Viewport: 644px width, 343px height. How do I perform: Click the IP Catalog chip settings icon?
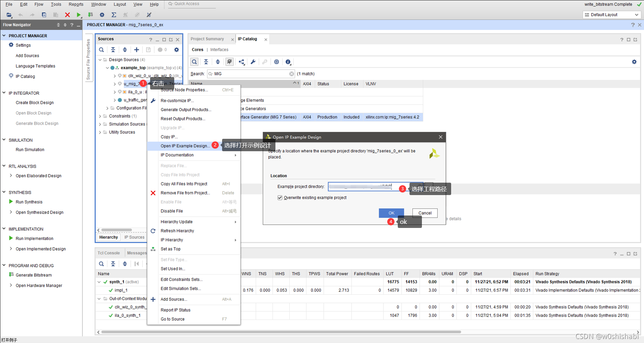[277, 62]
